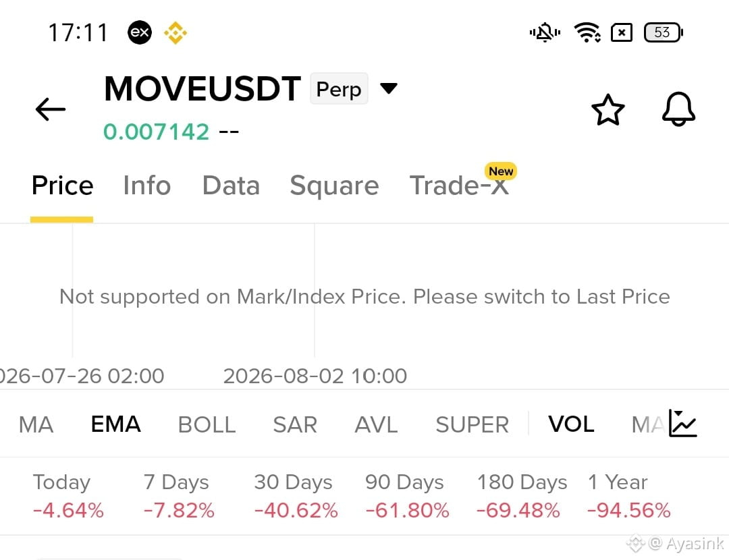
Task: Switch to the Info tab
Action: pos(147,186)
